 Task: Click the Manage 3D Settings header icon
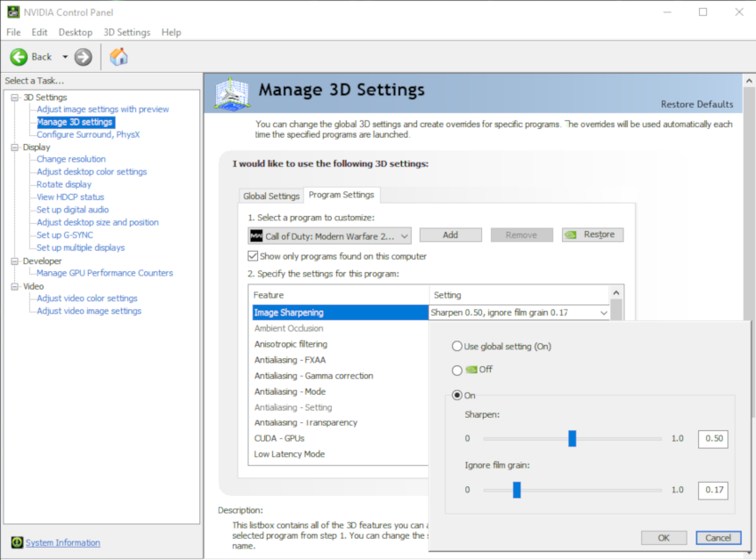point(232,93)
